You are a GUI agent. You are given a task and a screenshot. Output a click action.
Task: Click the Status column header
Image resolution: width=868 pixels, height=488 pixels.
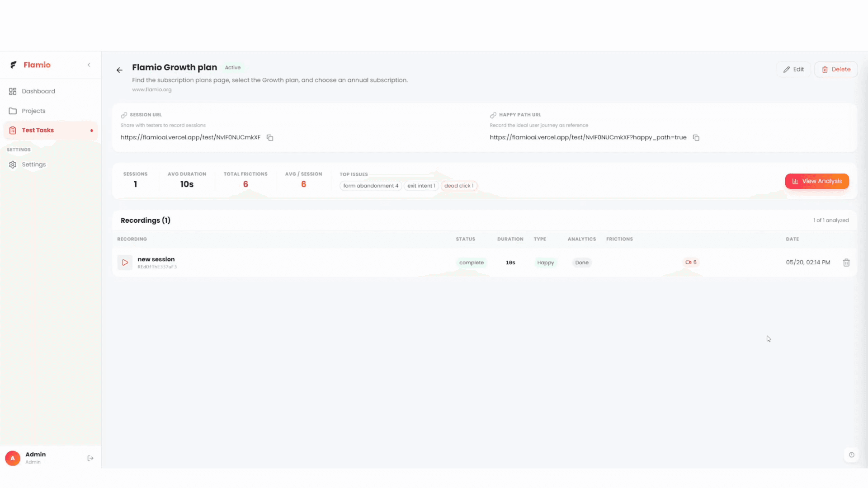point(465,239)
